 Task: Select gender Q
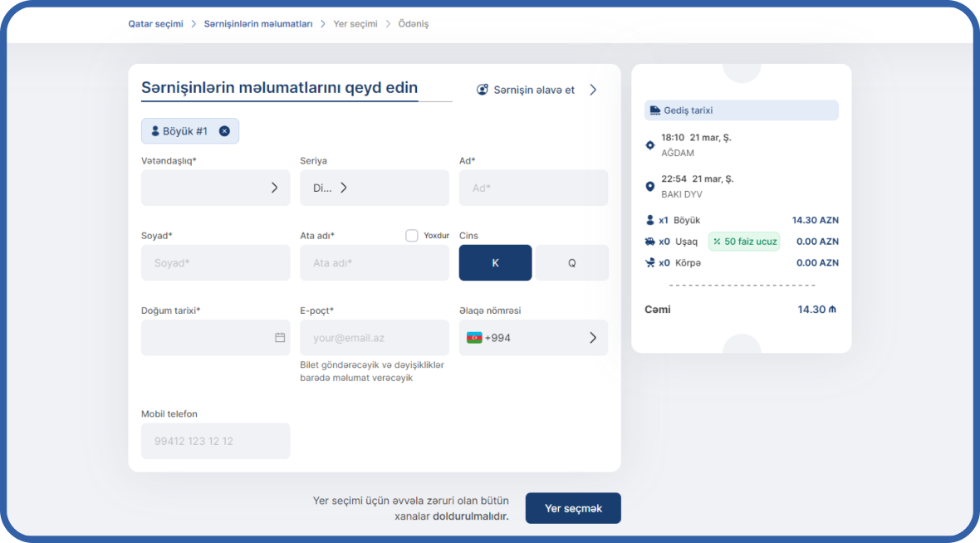[571, 262]
